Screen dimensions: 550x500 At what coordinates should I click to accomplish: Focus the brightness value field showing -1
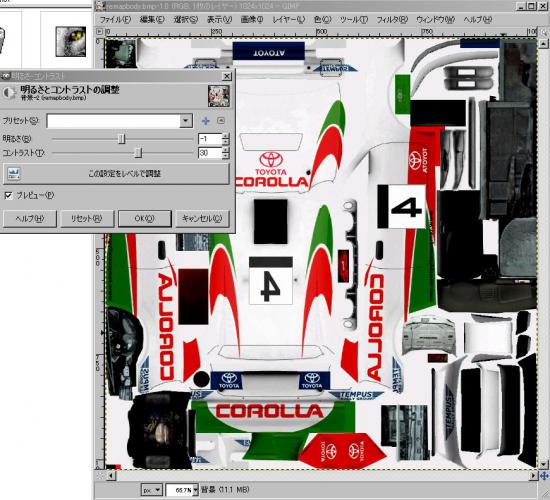point(210,139)
